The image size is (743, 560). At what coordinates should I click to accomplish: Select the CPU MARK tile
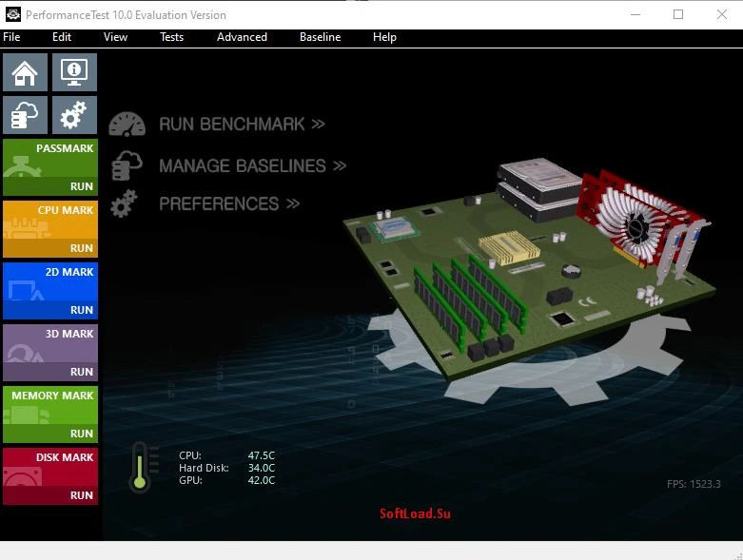click(x=50, y=221)
